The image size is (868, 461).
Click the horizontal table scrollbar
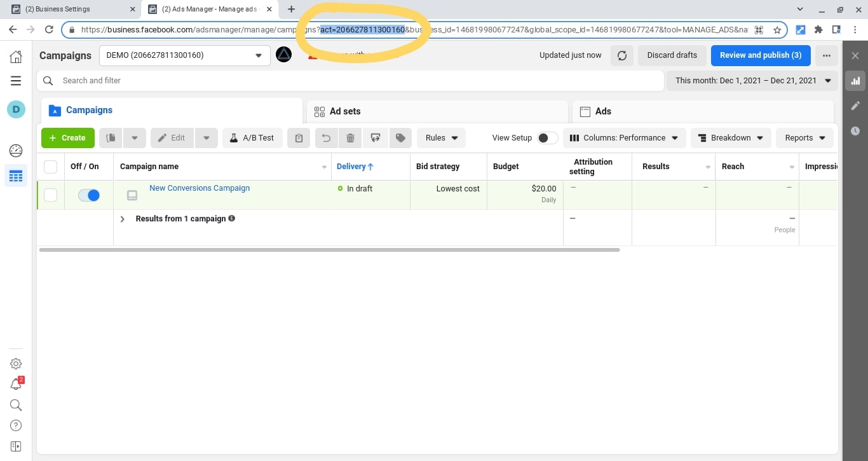(x=329, y=250)
